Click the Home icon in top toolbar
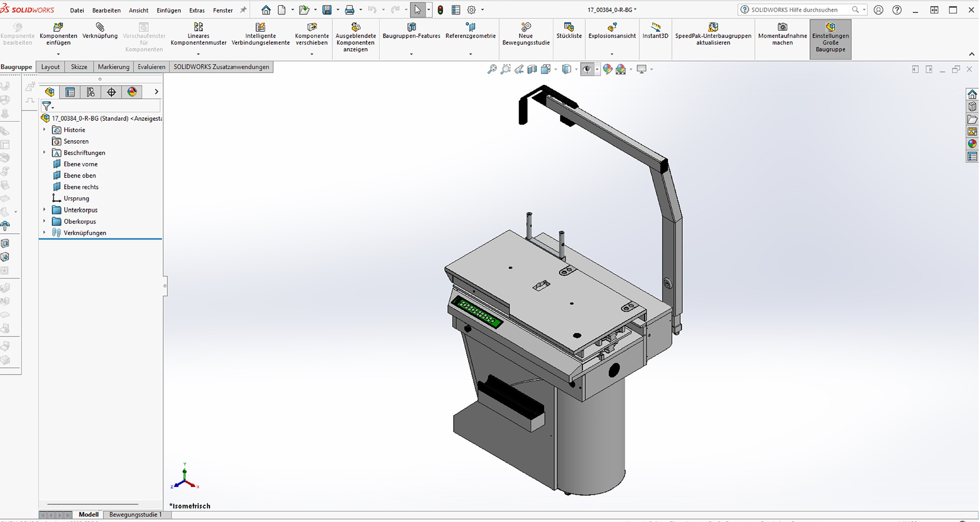Viewport: 980px width, 522px height. pos(266,10)
